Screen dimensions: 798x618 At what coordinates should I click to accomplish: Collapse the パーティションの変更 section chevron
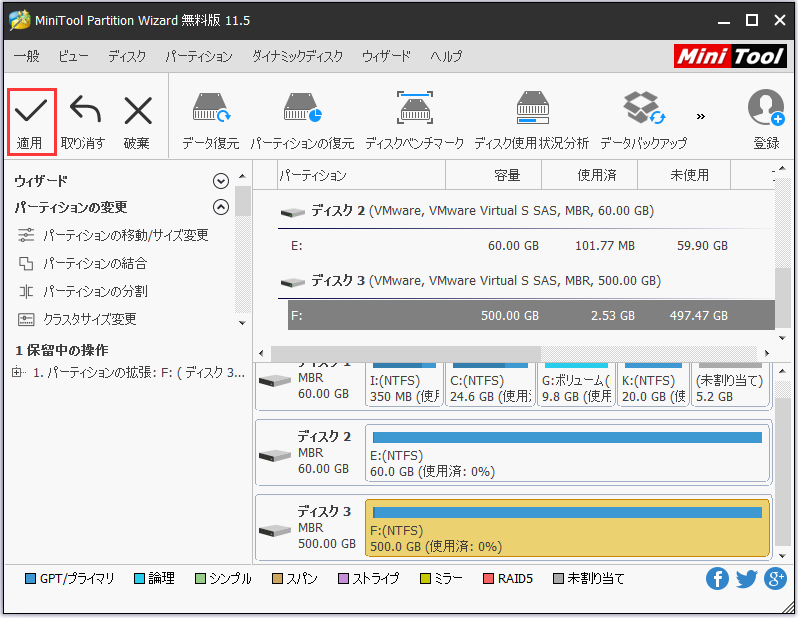[221, 207]
